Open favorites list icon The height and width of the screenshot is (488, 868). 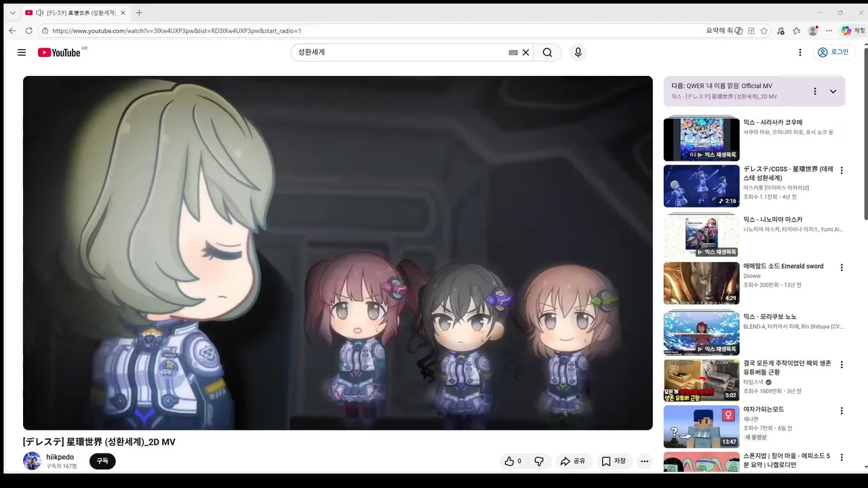797,30
